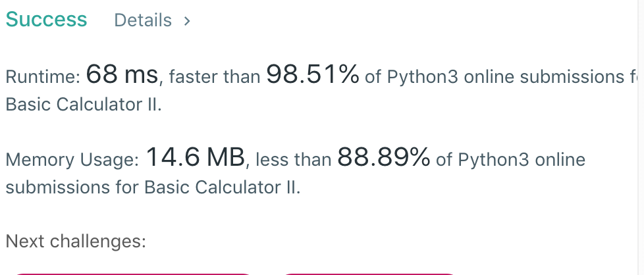Image resolution: width=644 pixels, height=275 pixels.
Task: Click the 'faster than' text
Action: coord(214,78)
